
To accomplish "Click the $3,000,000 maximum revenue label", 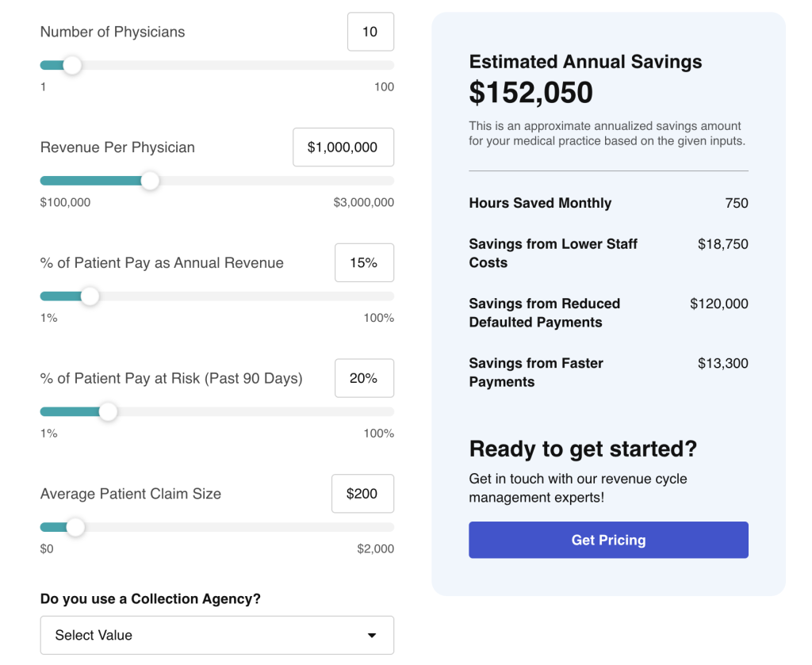I will coord(363,202).
